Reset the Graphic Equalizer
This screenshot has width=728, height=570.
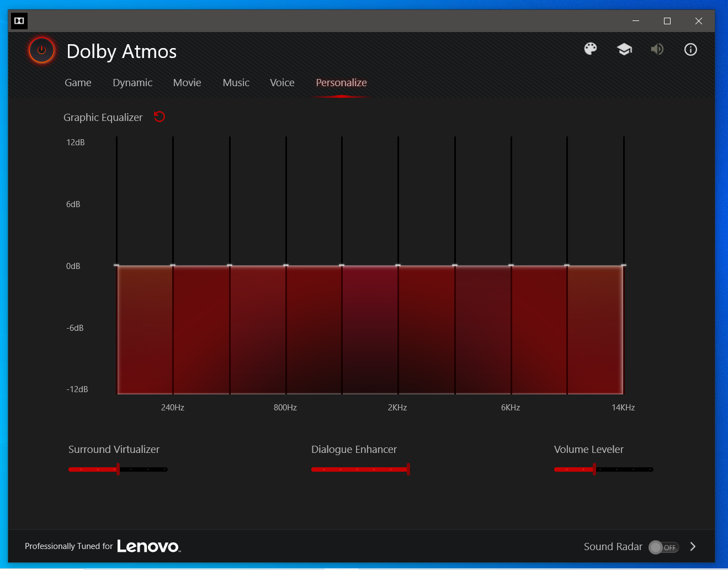pyautogui.click(x=160, y=117)
